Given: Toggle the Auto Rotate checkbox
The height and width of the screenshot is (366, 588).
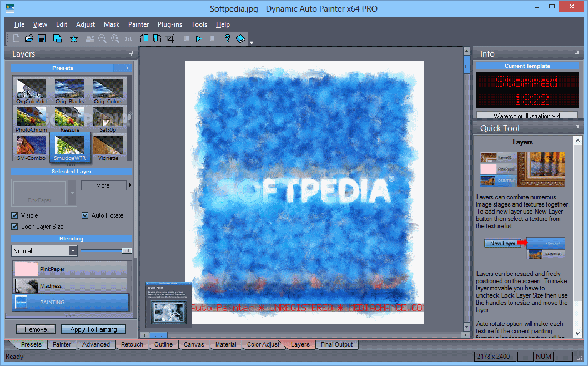Looking at the screenshot, I should click(85, 215).
